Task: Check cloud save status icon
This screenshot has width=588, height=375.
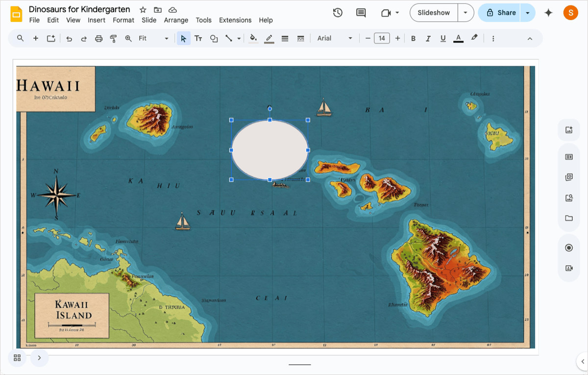Action: 172,10
